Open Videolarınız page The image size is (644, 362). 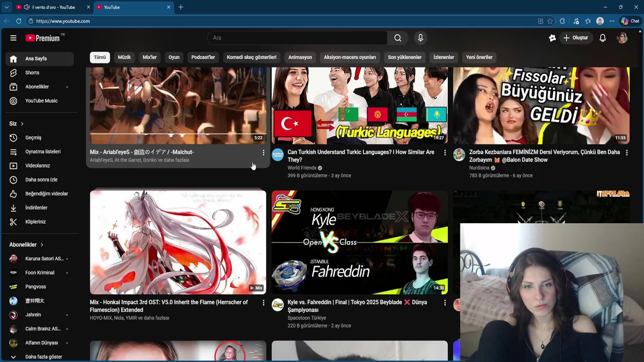[40, 166]
